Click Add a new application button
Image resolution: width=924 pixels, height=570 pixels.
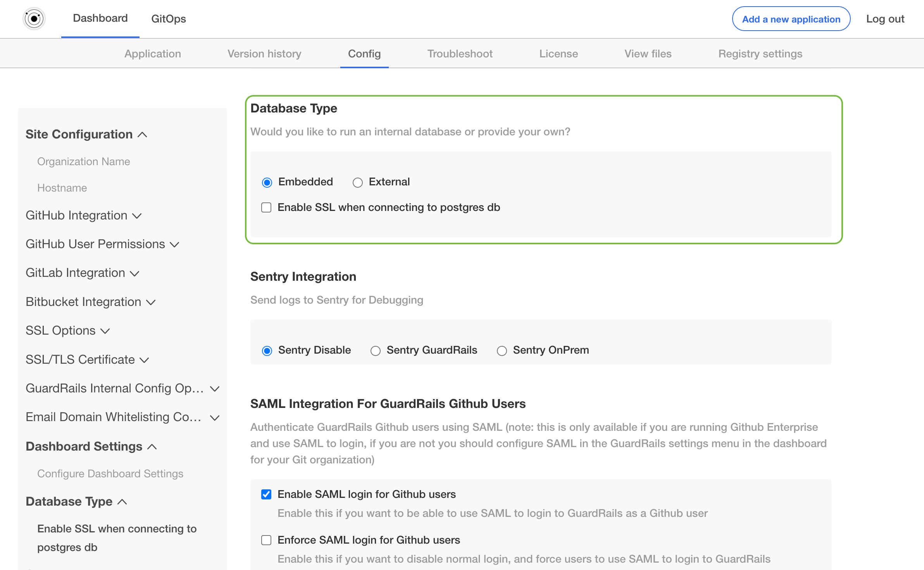791,19
